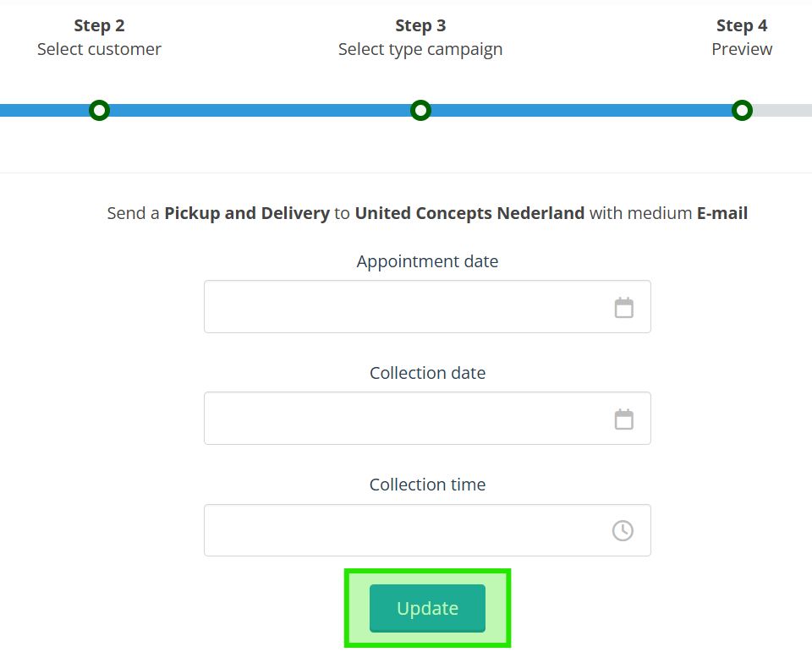Click the Preview step text
The image size is (812, 663).
pyautogui.click(x=742, y=49)
